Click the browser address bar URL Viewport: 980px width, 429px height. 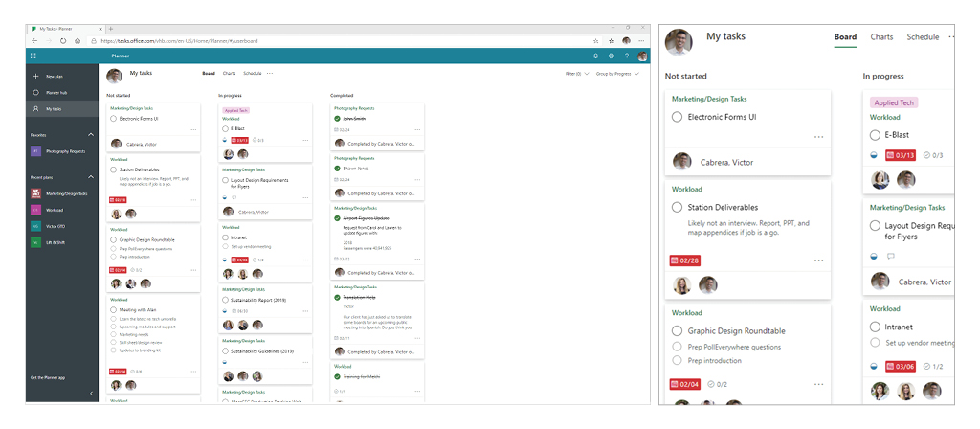click(x=179, y=40)
